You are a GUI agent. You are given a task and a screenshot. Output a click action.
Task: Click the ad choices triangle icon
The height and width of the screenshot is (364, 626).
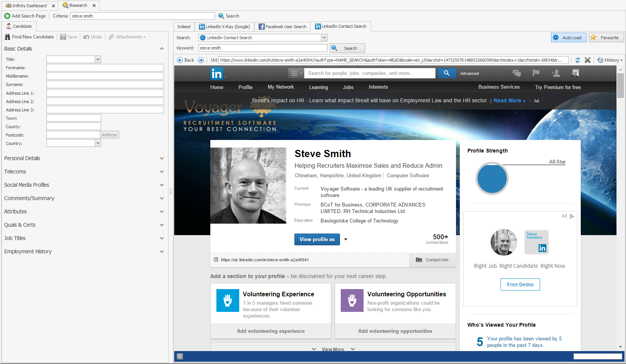point(572,216)
